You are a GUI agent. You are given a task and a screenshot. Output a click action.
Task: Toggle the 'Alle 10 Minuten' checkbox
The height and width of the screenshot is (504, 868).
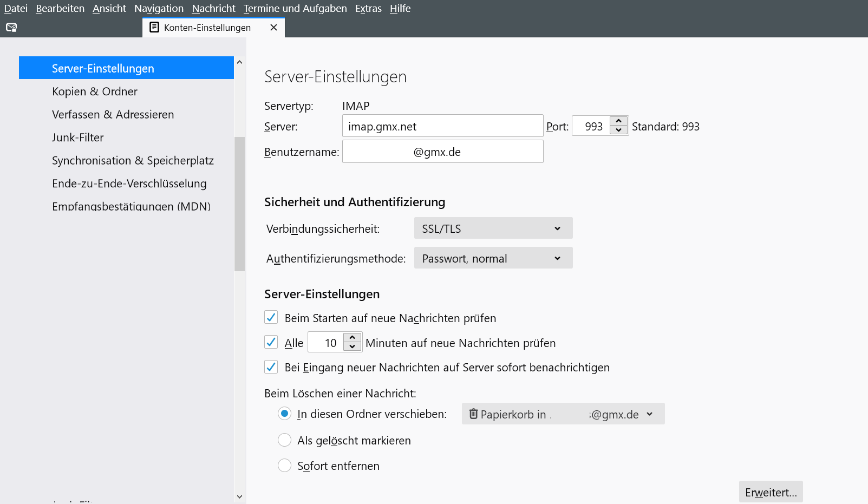271,342
